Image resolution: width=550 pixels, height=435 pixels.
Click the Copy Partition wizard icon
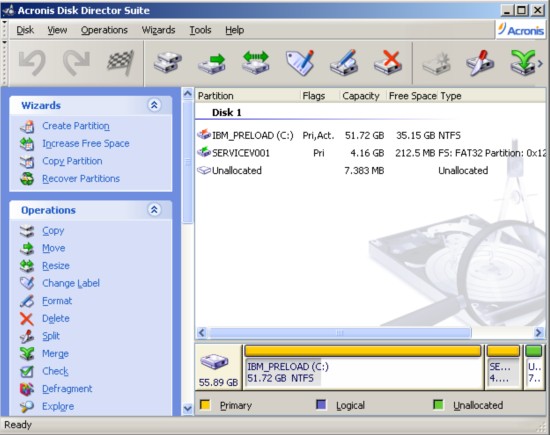coord(27,161)
